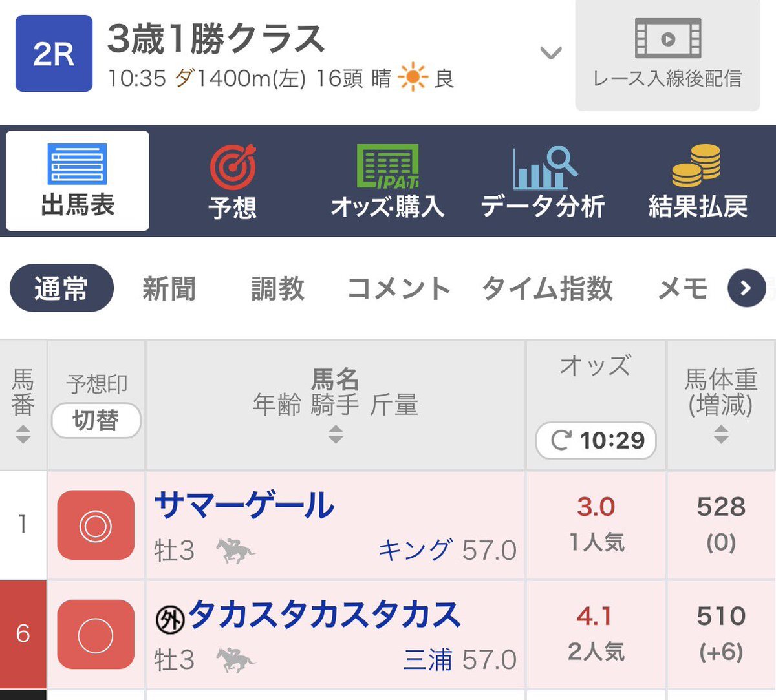
Task: Expand the race selector chevron
Action: (551, 53)
